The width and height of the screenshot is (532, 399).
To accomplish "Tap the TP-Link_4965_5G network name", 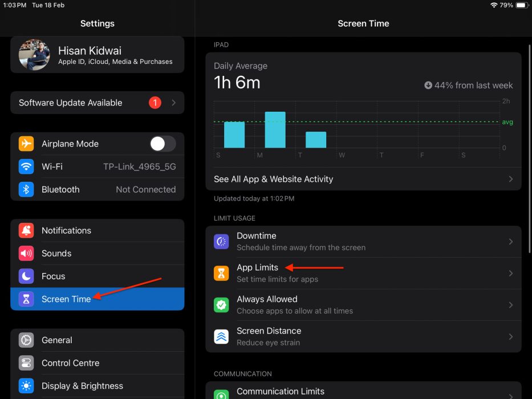I will tap(140, 166).
